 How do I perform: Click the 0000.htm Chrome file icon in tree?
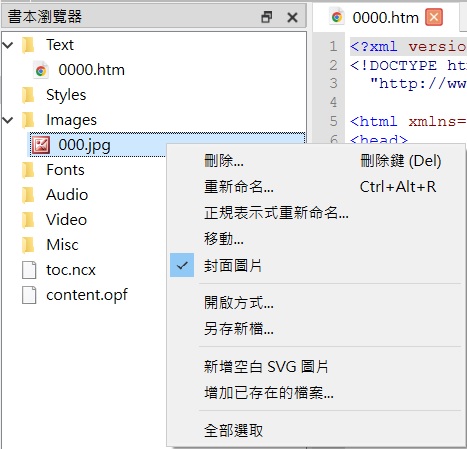(41, 70)
